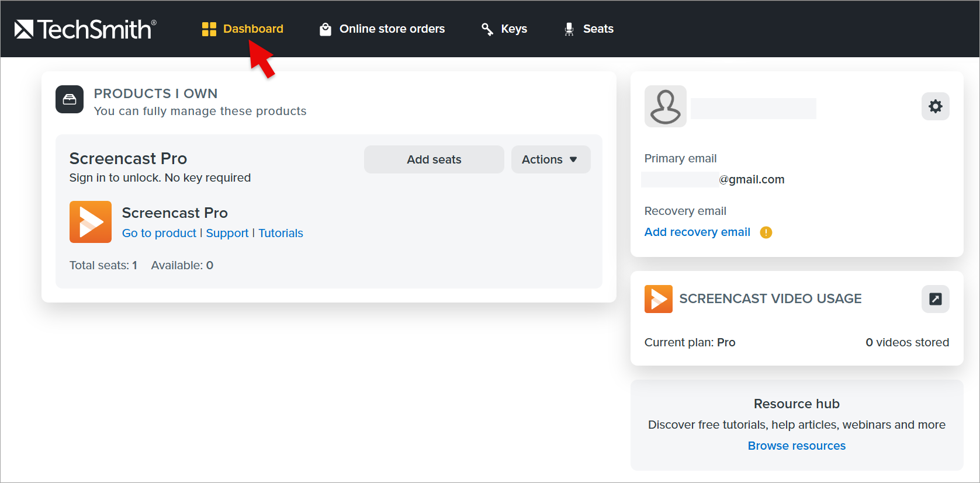
Task: Click the yellow recovery email warning icon
Action: coord(766,232)
